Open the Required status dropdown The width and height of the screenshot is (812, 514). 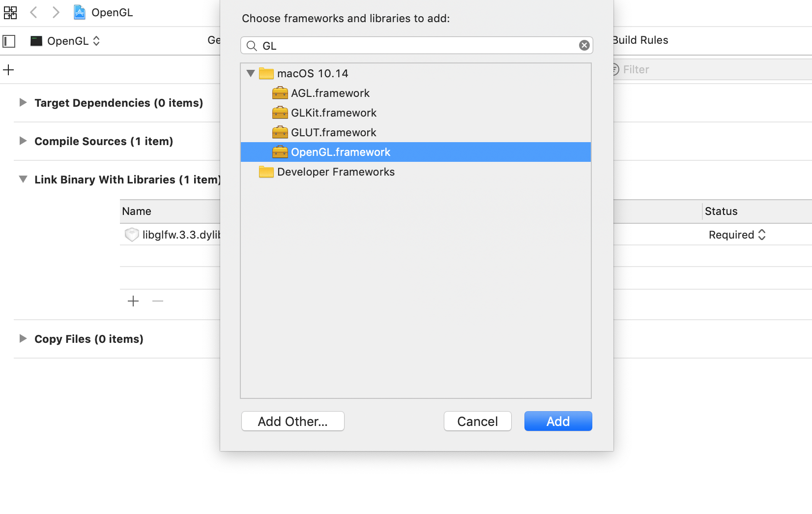coord(761,235)
